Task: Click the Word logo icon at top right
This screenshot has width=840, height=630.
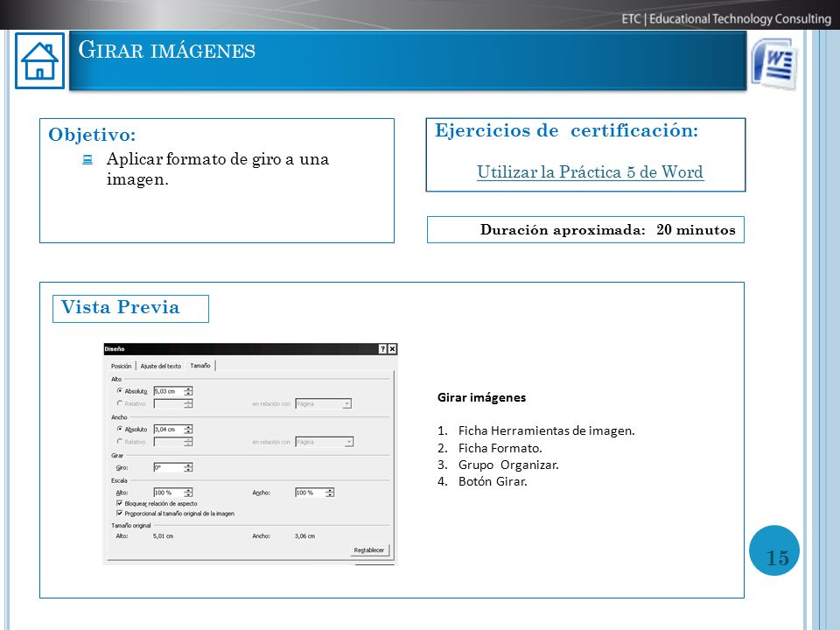Action: pyautogui.click(x=774, y=64)
